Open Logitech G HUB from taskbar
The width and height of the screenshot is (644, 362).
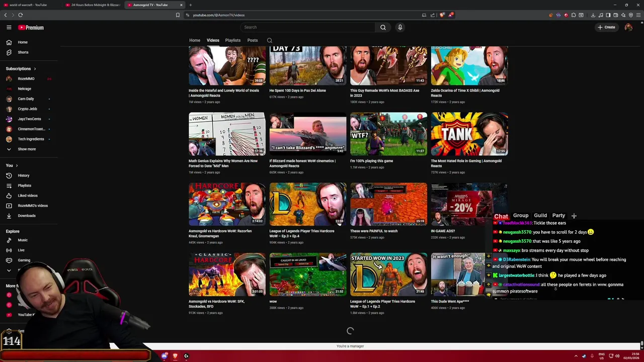click(x=186, y=356)
